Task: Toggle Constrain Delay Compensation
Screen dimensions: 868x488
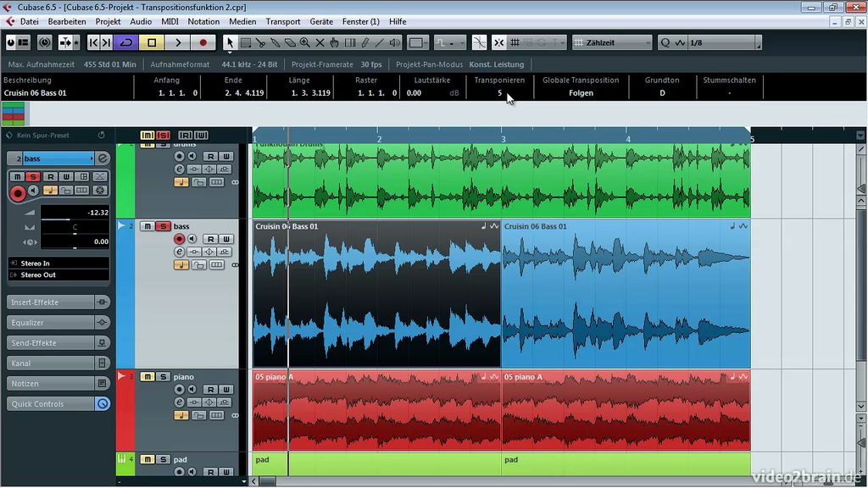Action: coord(45,42)
